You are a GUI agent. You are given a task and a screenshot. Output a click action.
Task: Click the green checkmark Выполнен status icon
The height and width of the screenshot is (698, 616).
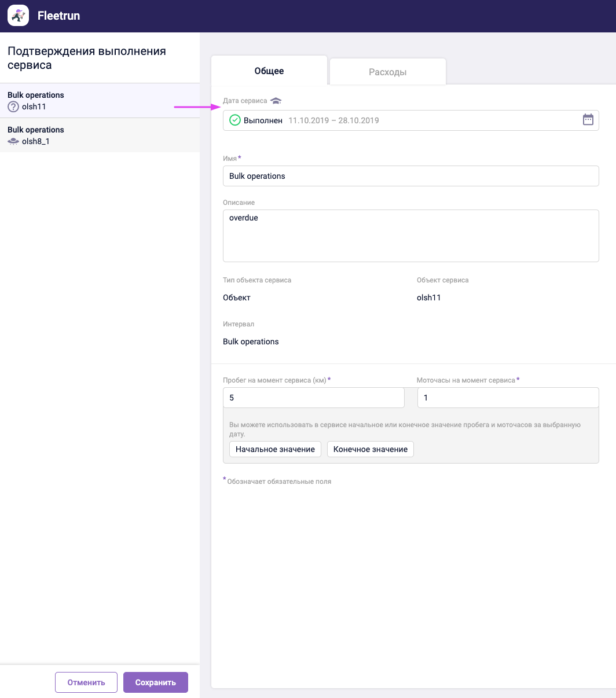(235, 120)
